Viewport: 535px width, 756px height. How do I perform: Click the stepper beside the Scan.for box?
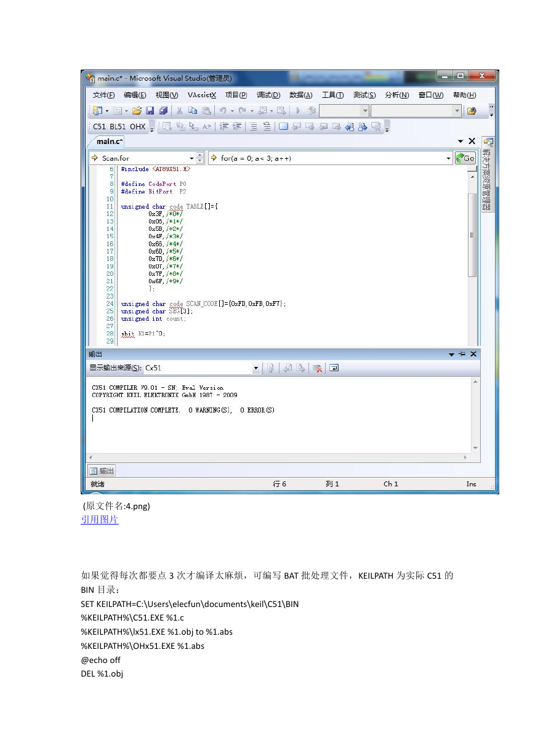(x=200, y=158)
